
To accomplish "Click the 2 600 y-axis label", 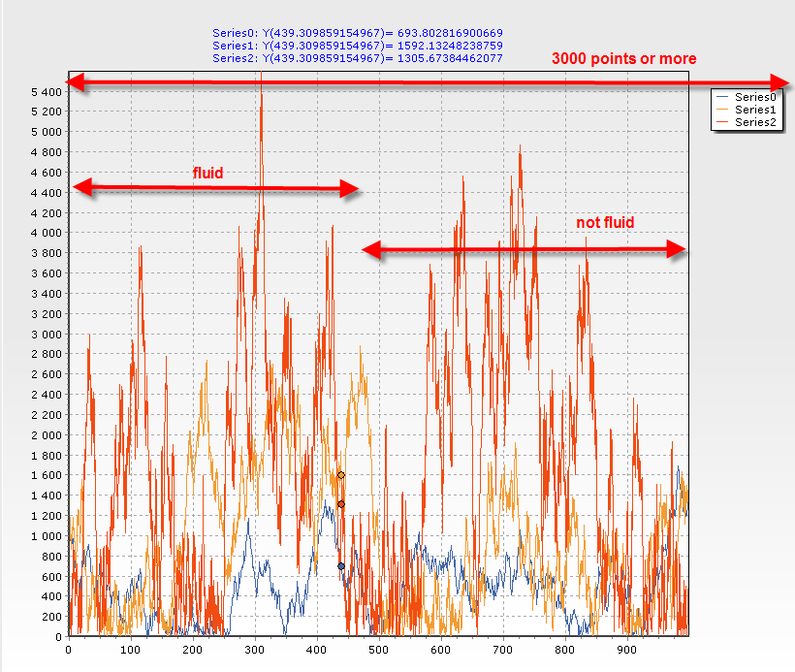I will point(47,374).
